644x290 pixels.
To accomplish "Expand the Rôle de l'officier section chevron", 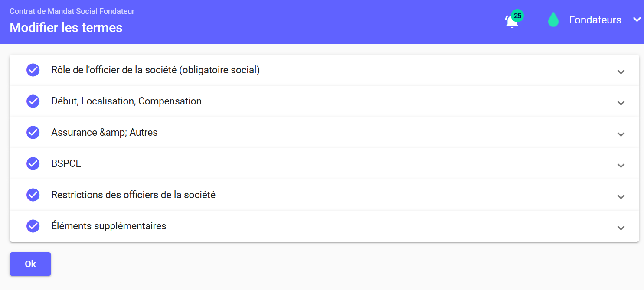I will point(621,72).
